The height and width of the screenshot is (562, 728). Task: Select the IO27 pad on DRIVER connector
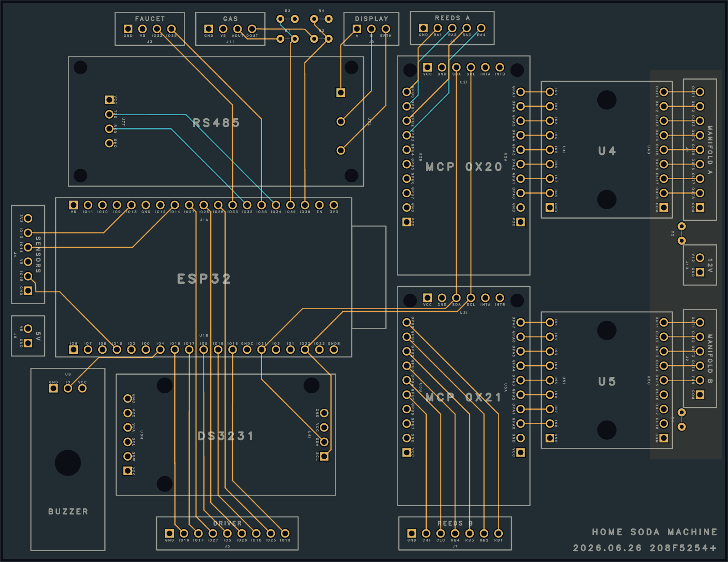click(x=213, y=533)
